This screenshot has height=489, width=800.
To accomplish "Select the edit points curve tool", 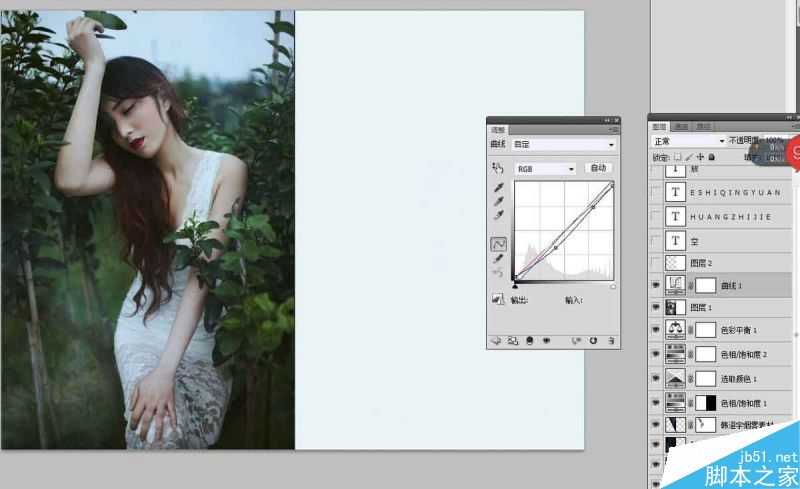I will 498,243.
